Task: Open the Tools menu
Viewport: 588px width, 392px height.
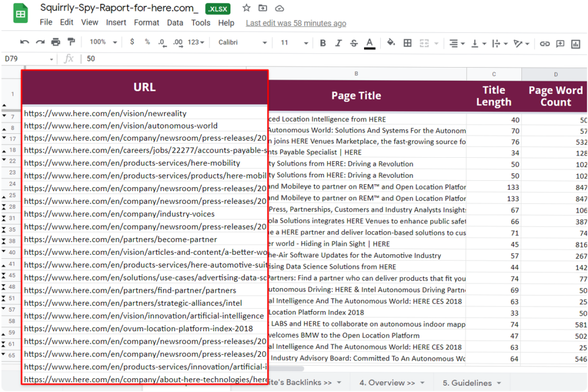Action: pos(200,22)
